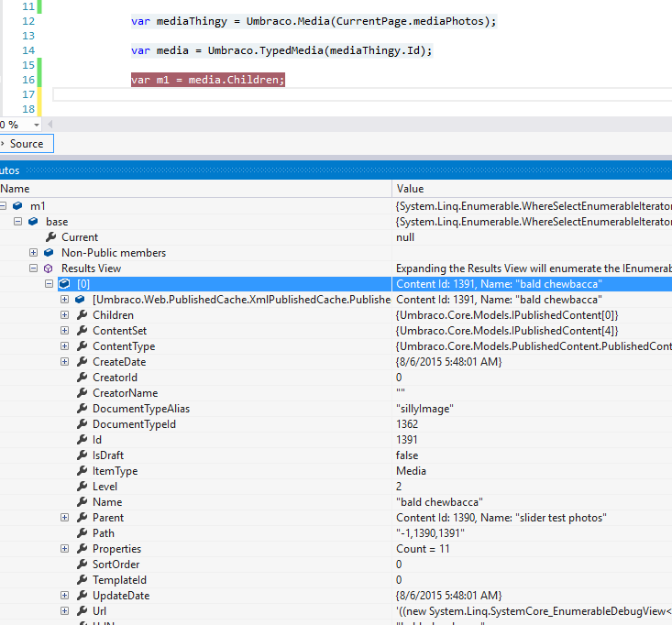Click the TemplateId wrench icon
Image resolution: width=672 pixels, height=625 pixels.
(x=83, y=579)
